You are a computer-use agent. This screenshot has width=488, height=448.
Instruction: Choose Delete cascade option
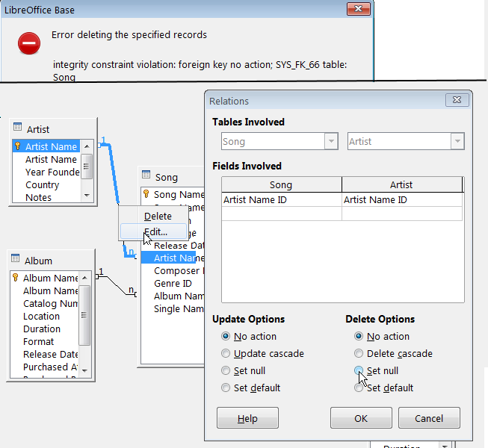click(x=359, y=353)
